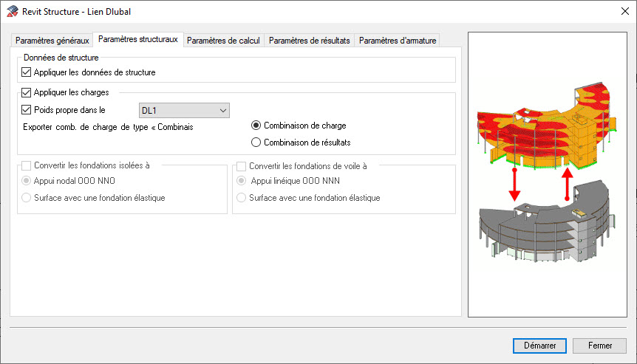
Task: Enable Convertir les fondations isolées à
Action: (x=27, y=165)
